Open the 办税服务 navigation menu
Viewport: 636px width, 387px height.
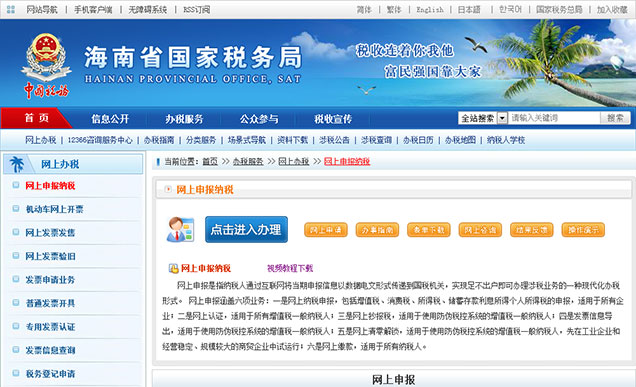coord(184,119)
